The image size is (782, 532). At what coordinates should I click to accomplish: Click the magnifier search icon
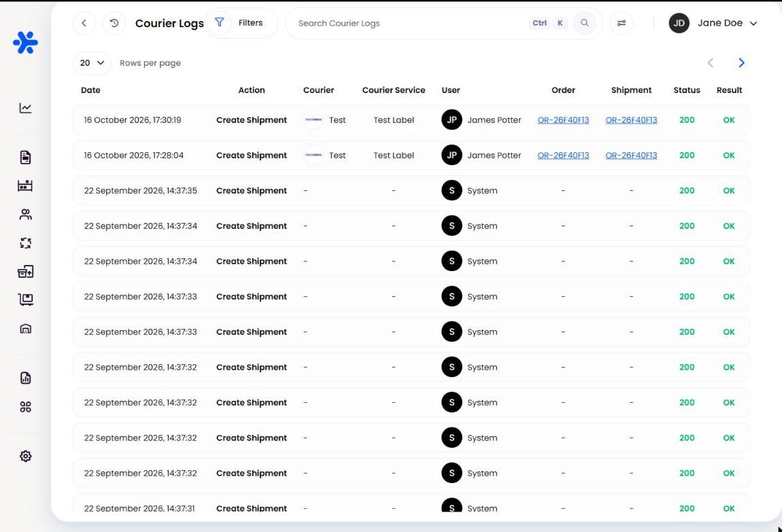coord(585,23)
